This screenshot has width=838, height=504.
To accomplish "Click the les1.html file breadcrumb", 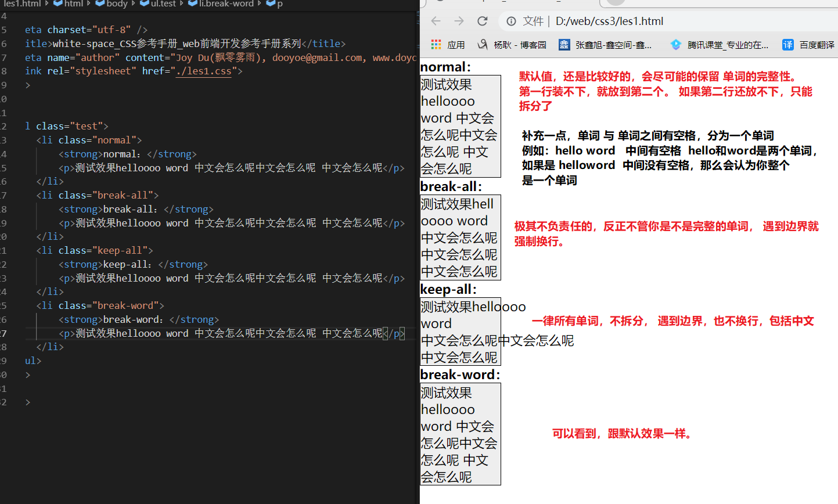I will (x=22, y=3).
